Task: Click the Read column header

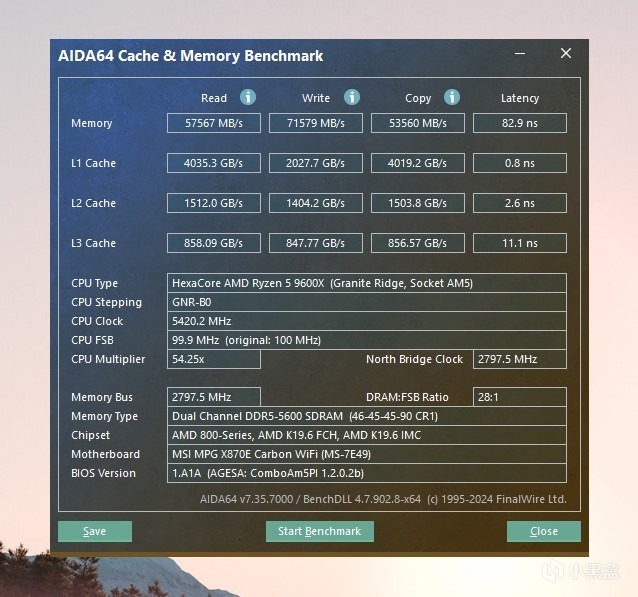Action: (214, 98)
